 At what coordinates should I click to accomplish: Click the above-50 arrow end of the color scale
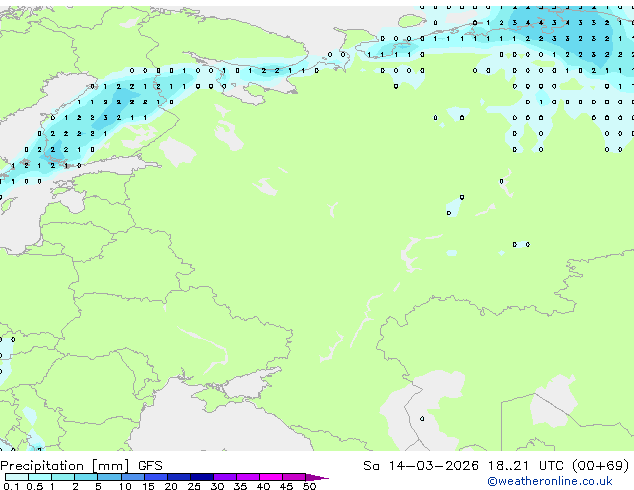point(317,477)
